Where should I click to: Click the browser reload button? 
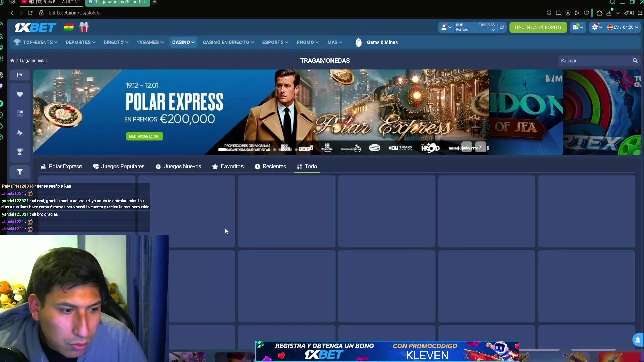click(x=30, y=13)
